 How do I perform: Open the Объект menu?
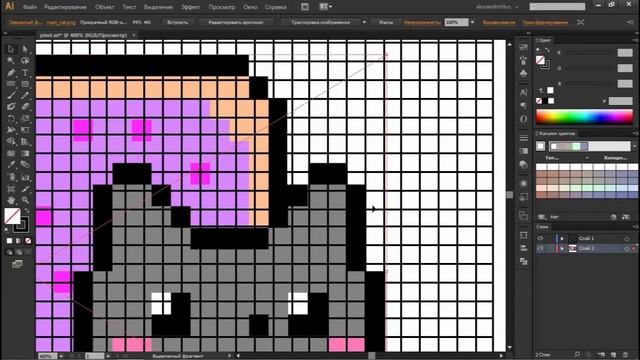(x=104, y=7)
